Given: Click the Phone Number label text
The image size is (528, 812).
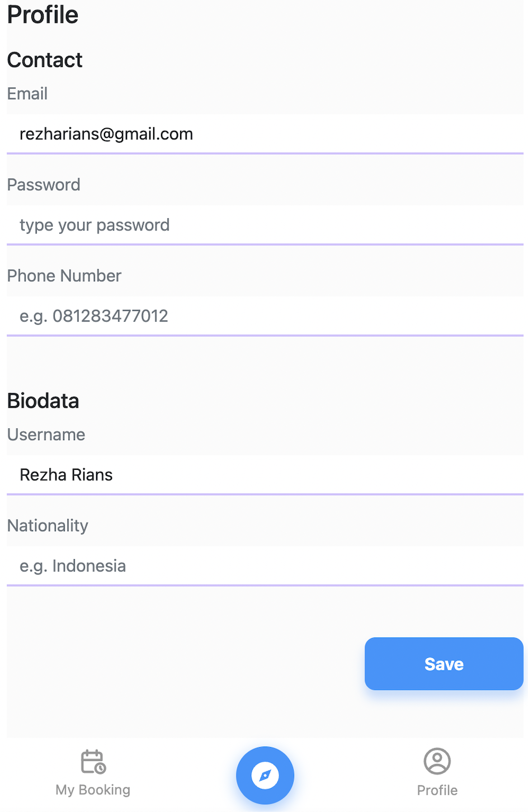Looking at the screenshot, I should pos(64,276).
